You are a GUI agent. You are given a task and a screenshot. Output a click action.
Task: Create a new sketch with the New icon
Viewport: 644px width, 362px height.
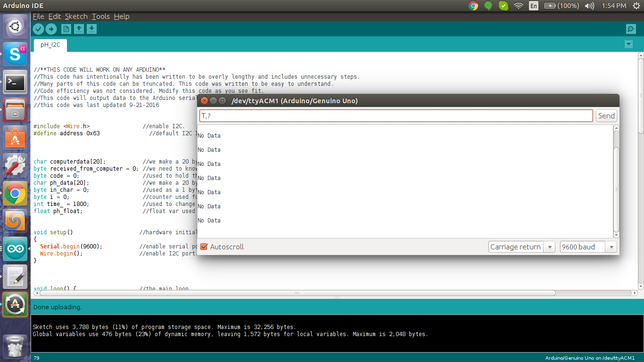(66, 29)
